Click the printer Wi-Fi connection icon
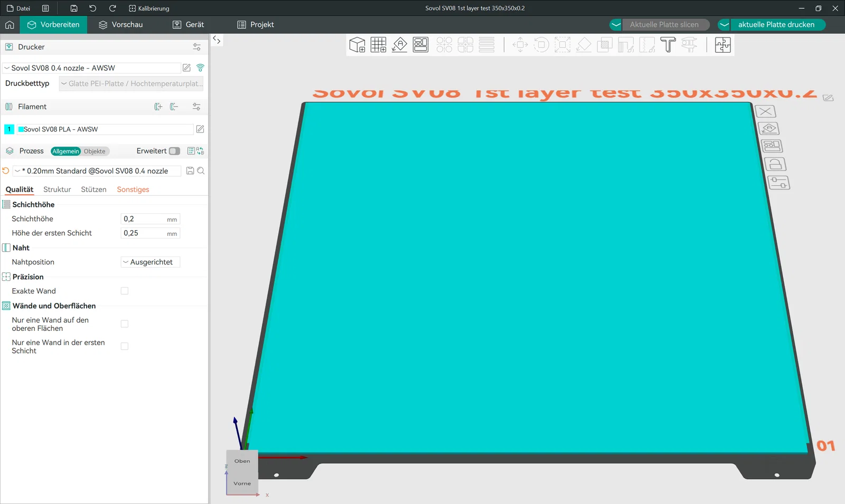 point(200,68)
